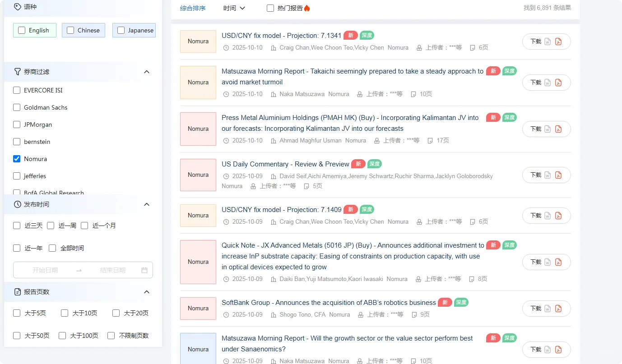Screen dimensions: 622x364
Task: Click the fire icon next to 热门报告
Action: (307, 8)
